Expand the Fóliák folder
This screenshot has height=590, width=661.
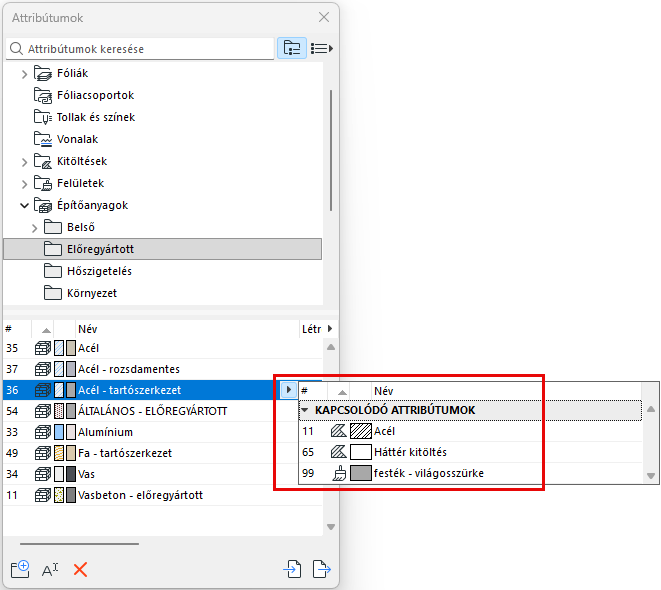24,74
